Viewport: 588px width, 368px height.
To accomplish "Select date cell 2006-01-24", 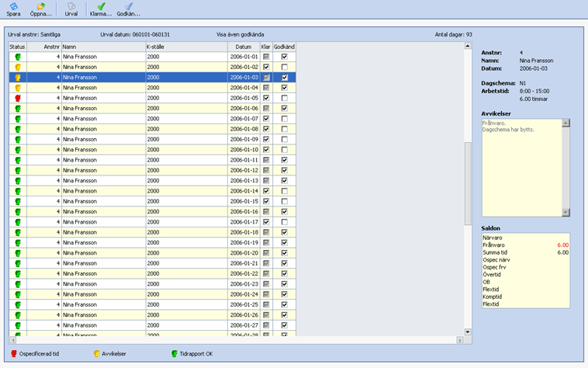I will click(244, 294).
